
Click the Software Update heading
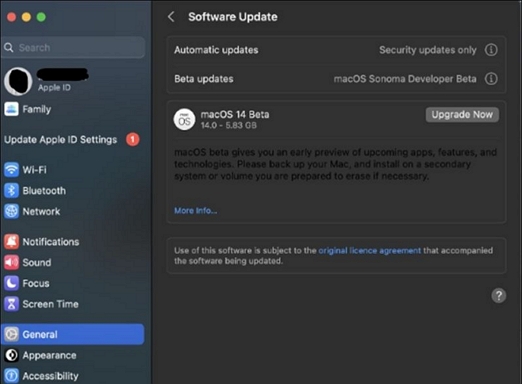pyautogui.click(x=233, y=17)
